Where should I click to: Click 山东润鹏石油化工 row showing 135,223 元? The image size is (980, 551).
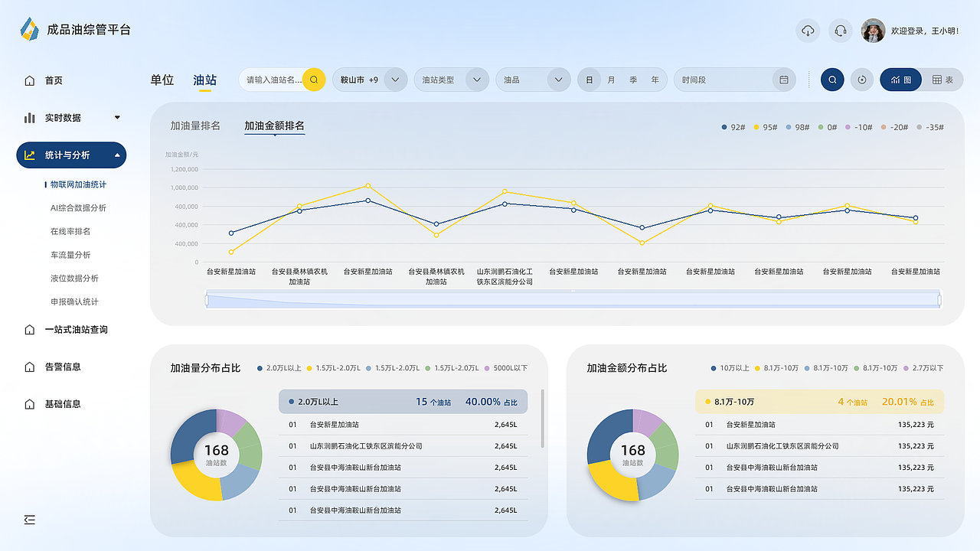(x=819, y=446)
